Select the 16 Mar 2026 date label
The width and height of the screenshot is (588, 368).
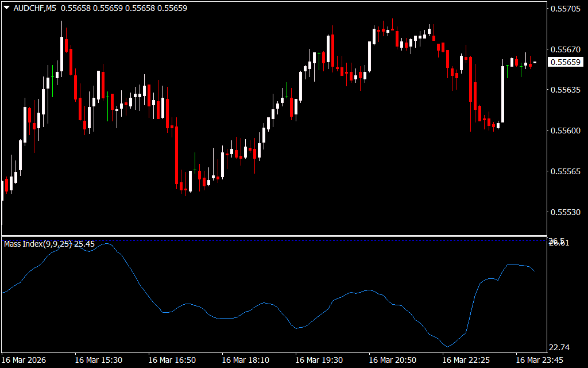click(x=24, y=360)
